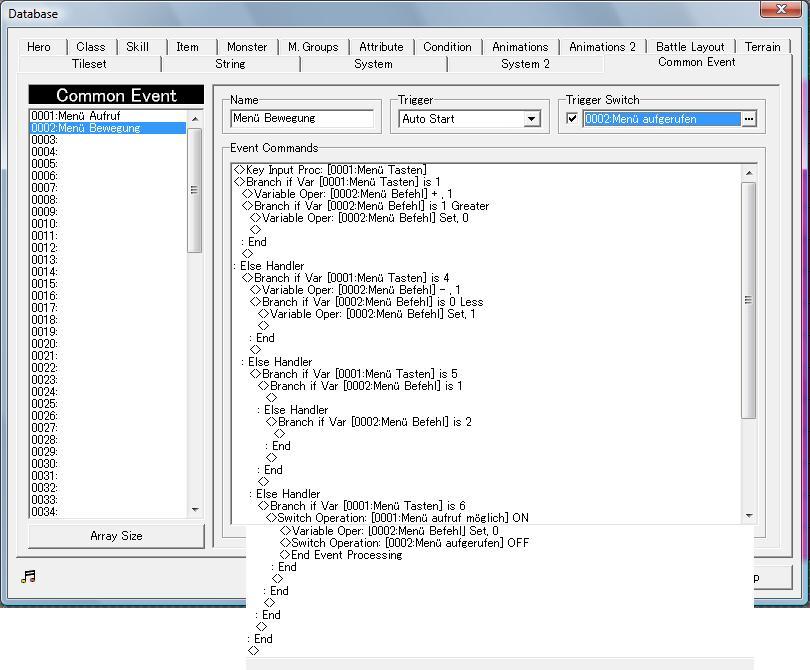
Task: Select line Variable Oper Menü Befehl - , 1
Action: (355, 290)
